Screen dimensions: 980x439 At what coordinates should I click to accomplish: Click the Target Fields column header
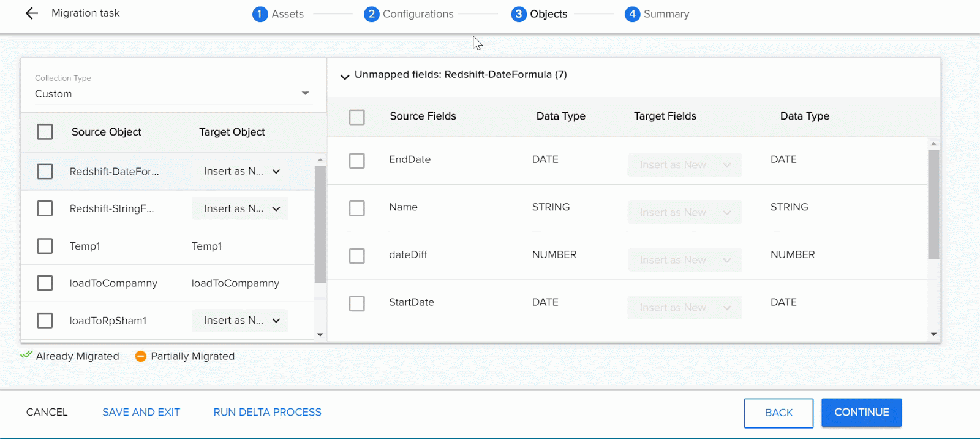tap(665, 116)
